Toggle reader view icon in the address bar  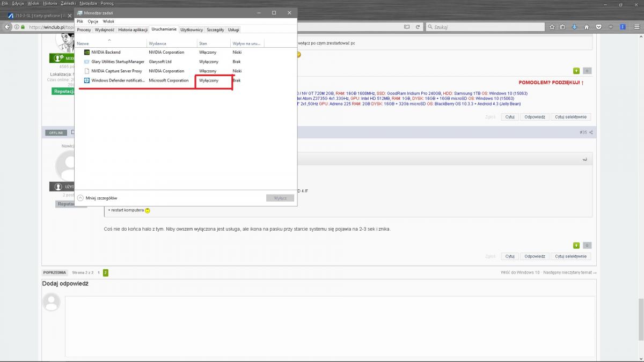[x=407, y=27]
